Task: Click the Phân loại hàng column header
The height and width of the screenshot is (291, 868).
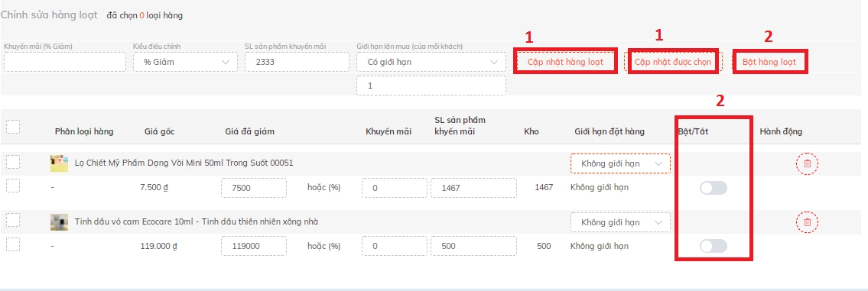Action: [84, 131]
